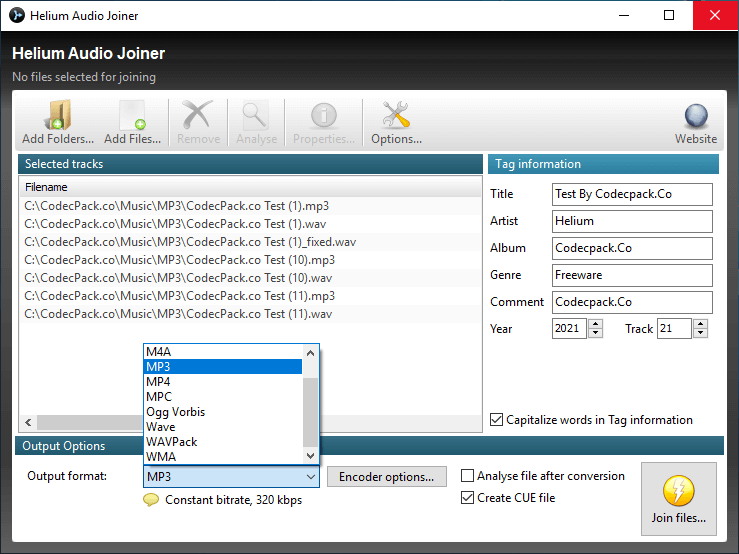This screenshot has width=739, height=554.
Task: Maximize the Helium Audio Joiner window
Action: coord(669,16)
